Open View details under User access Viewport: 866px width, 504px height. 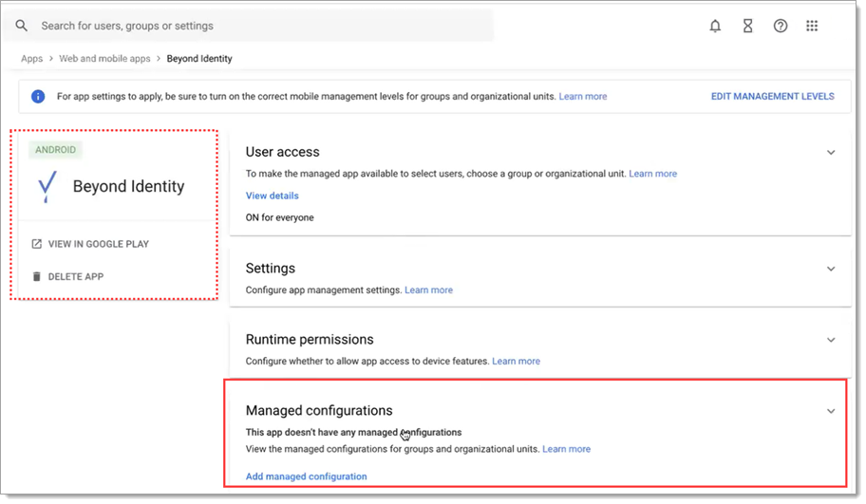(x=272, y=196)
